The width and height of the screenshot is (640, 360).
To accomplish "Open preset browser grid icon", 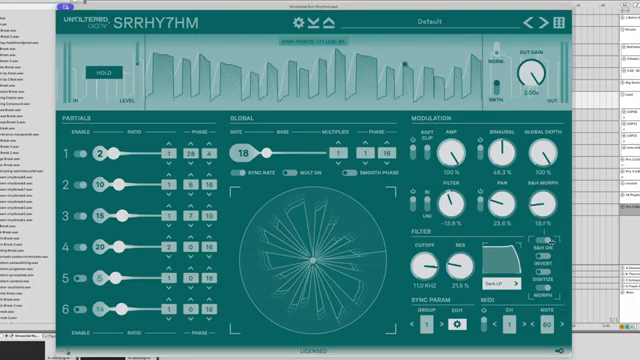I will click(x=559, y=22).
